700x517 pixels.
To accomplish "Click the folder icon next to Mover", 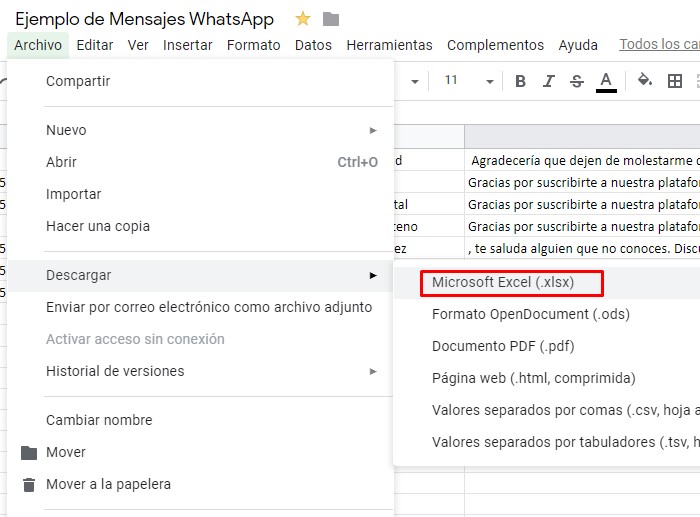I will (29, 453).
